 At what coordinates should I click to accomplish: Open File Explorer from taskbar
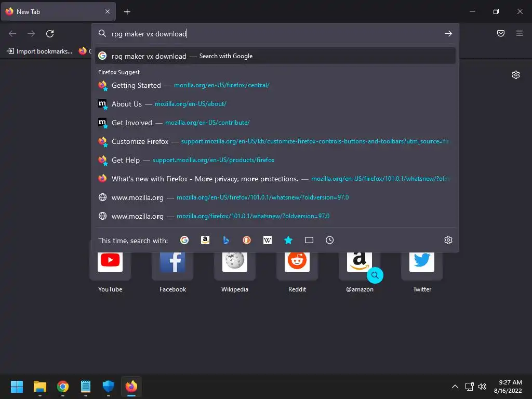(39, 387)
